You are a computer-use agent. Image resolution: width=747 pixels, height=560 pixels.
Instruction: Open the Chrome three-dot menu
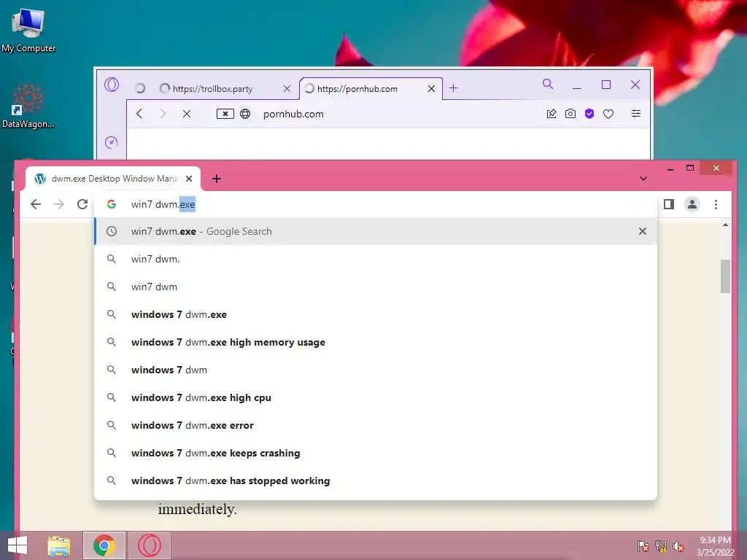716,204
